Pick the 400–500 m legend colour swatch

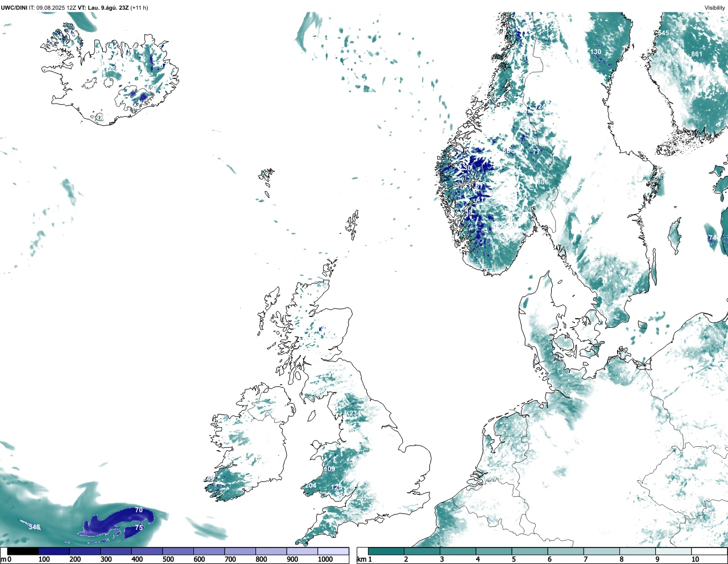[x=147, y=551]
